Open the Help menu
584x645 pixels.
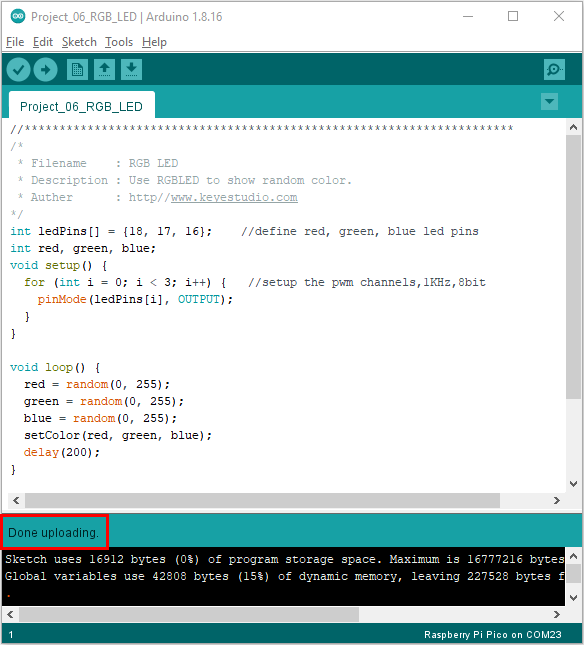point(154,42)
